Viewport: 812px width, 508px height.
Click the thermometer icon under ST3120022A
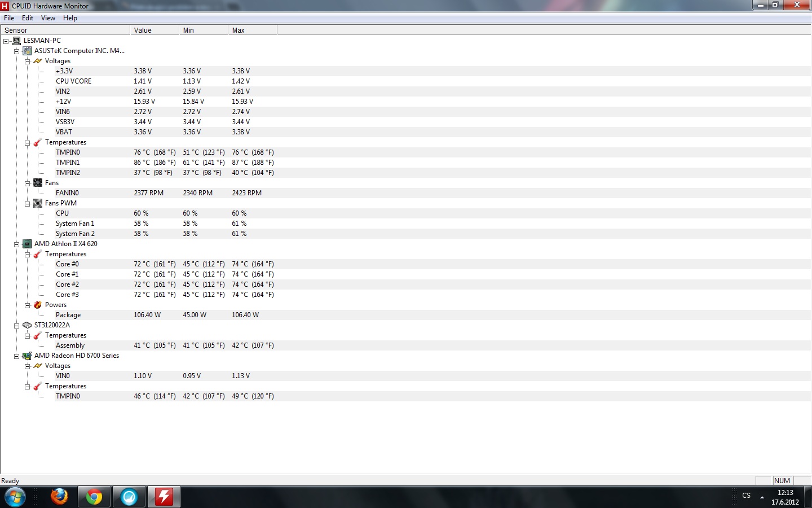(38, 335)
